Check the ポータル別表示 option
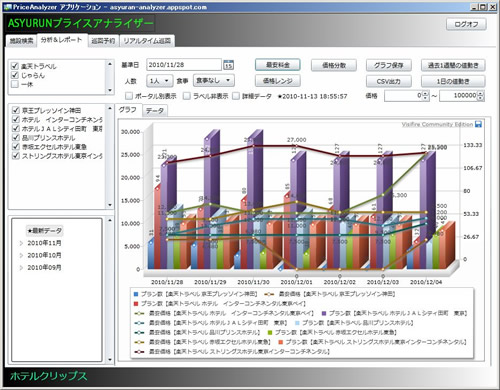Screen dimensions: 500x390 tap(129, 96)
